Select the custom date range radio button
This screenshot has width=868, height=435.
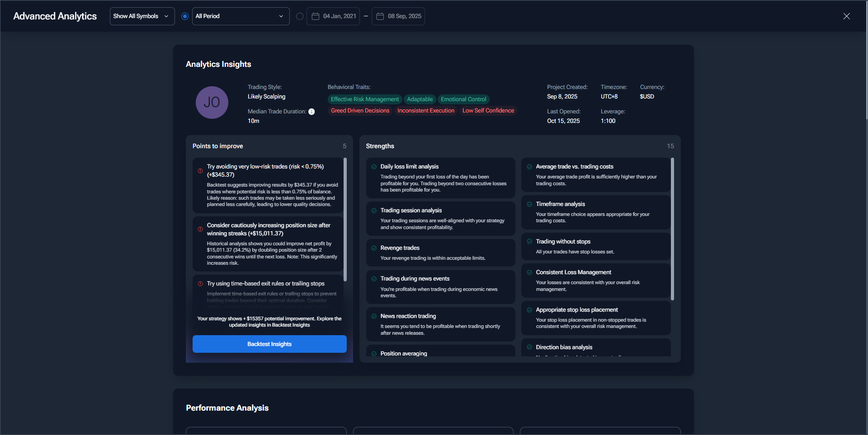(x=299, y=16)
